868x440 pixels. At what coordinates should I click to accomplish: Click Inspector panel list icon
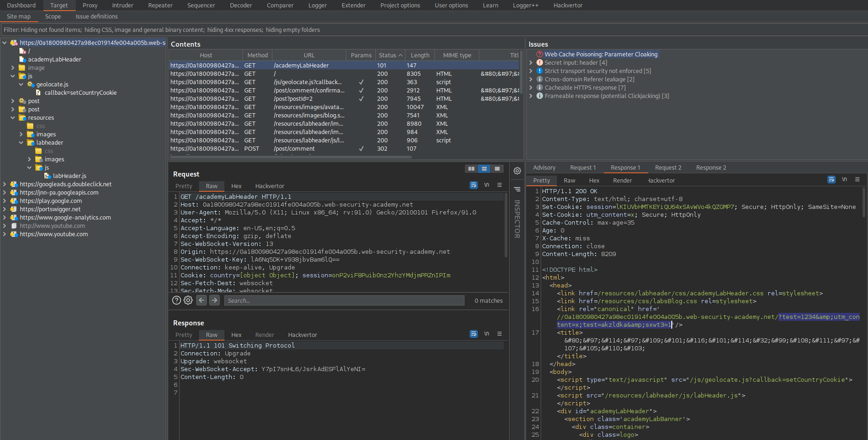517,189
